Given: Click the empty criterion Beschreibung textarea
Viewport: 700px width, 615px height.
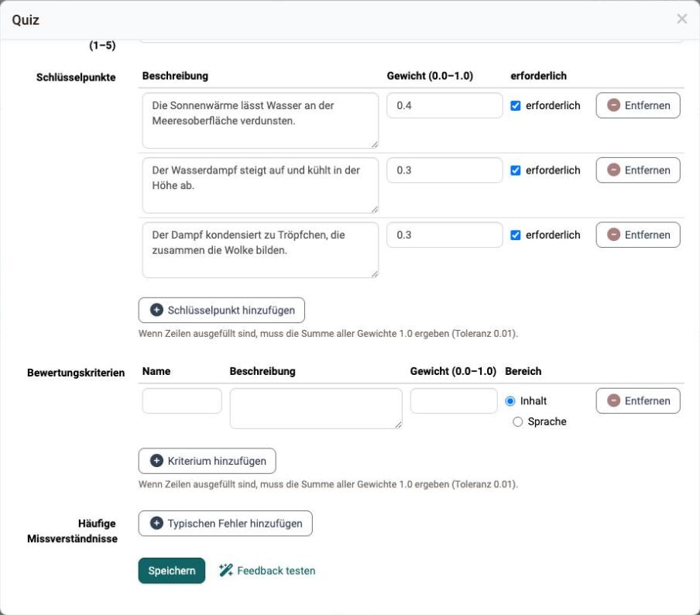Looking at the screenshot, I should pyautogui.click(x=316, y=408).
